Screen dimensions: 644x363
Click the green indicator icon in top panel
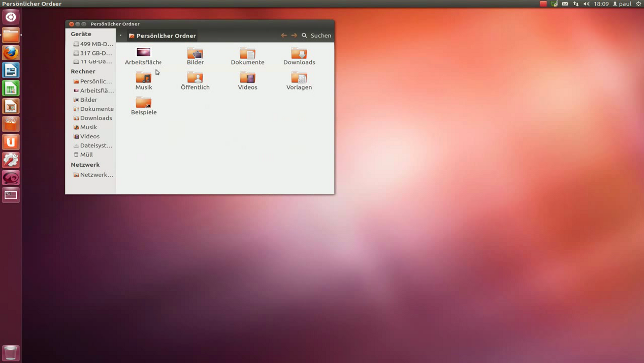[x=554, y=4]
